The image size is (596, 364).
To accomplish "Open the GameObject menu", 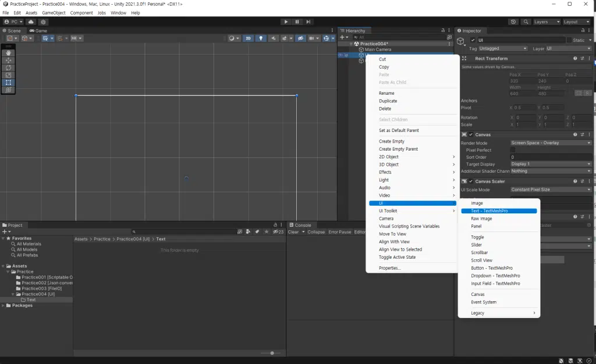I will [x=54, y=13].
